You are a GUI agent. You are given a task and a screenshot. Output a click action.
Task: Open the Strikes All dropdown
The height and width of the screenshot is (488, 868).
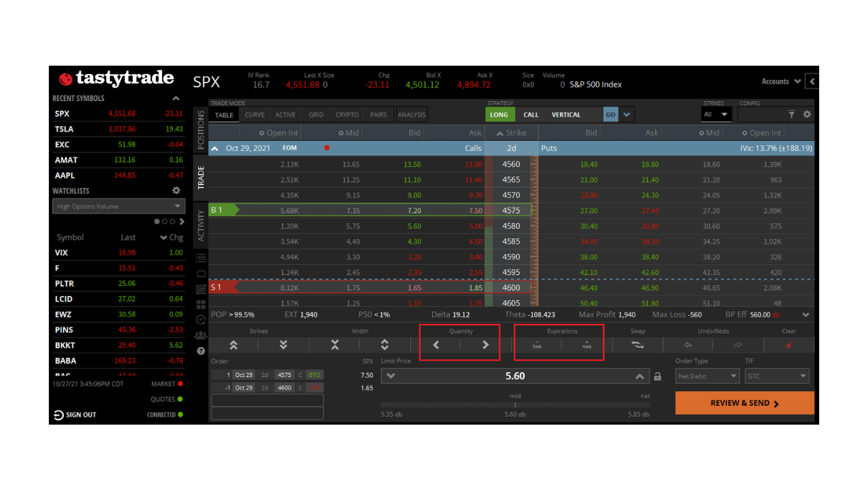click(716, 115)
